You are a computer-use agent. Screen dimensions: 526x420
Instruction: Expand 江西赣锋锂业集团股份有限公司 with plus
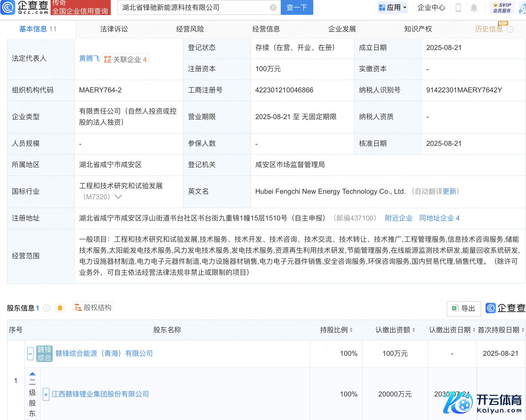point(46,394)
